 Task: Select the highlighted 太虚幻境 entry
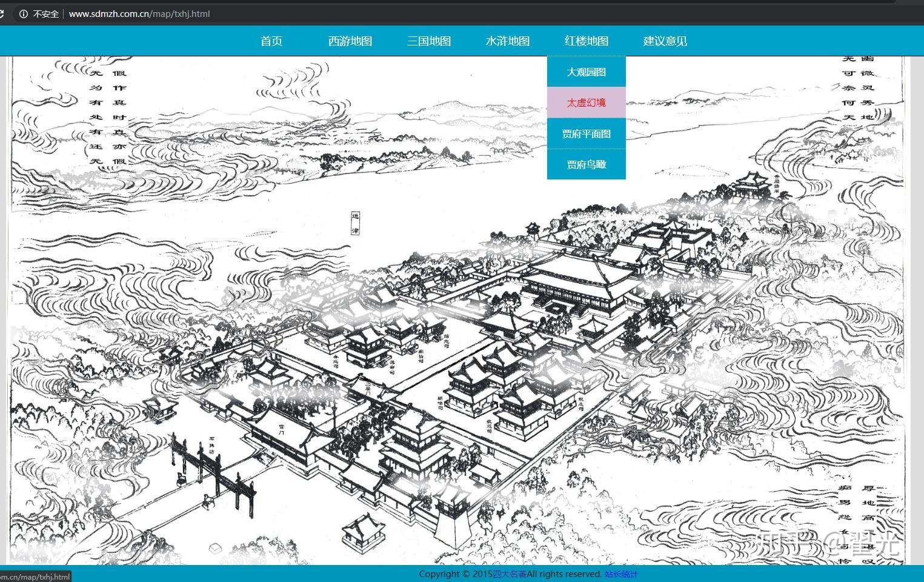587,102
